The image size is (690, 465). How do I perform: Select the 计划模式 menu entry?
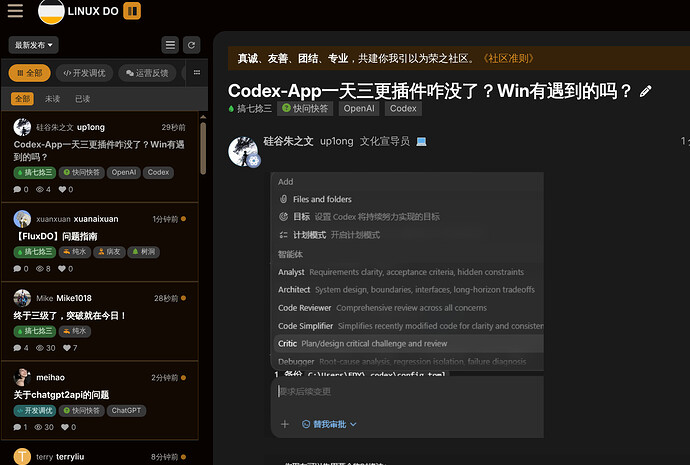click(407, 235)
